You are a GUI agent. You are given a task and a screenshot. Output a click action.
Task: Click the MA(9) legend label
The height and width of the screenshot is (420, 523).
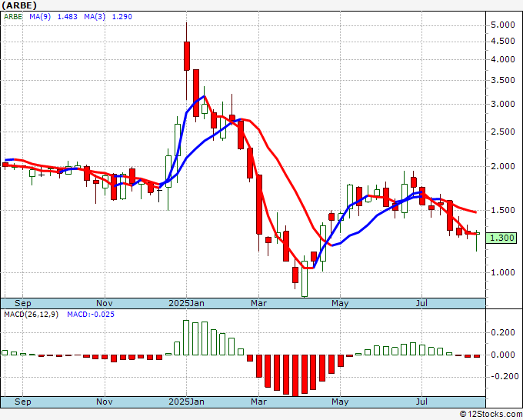[40, 17]
